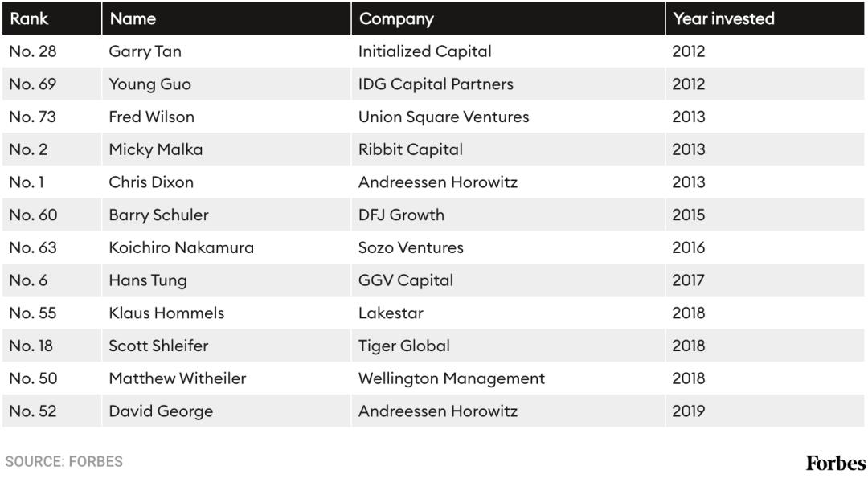Click the Wellington Management cell
The height and width of the screenshot is (495, 868).
[451, 379]
